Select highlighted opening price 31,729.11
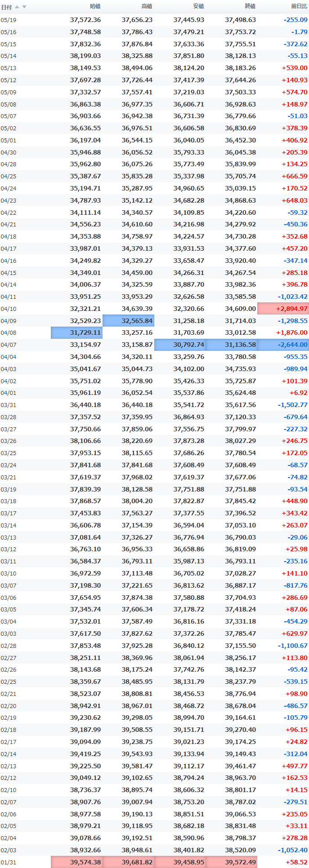The image size is (309, 868). (77, 332)
